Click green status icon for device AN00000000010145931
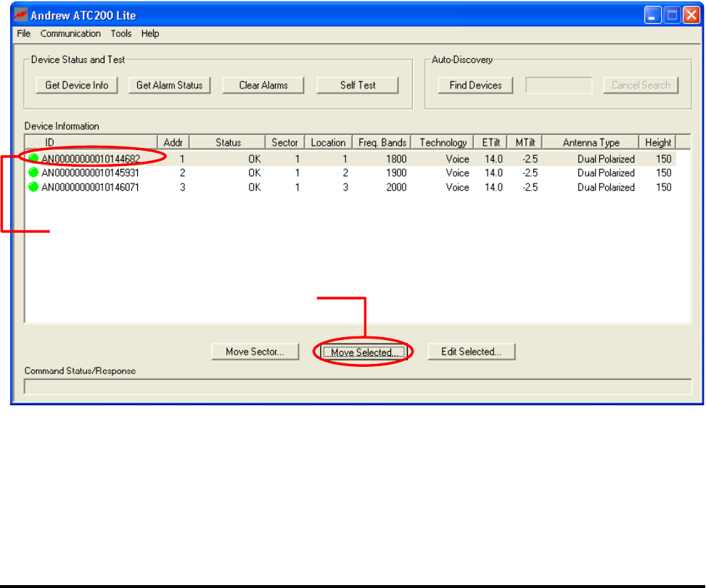Screen dimensions: 706x588 (33, 173)
